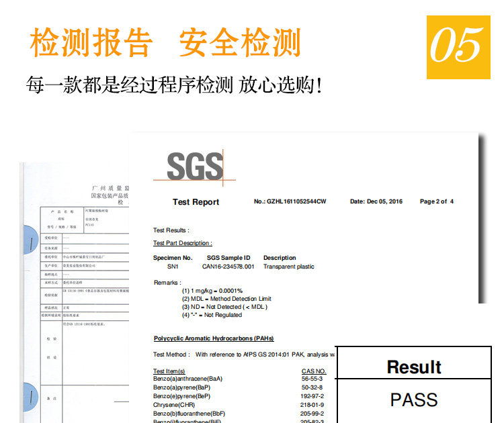This screenshot has width=504, height=423.
Task: Click the upper blue binder tab on the Chinese report
Action: pyautogui.click(x=31, y=240)
